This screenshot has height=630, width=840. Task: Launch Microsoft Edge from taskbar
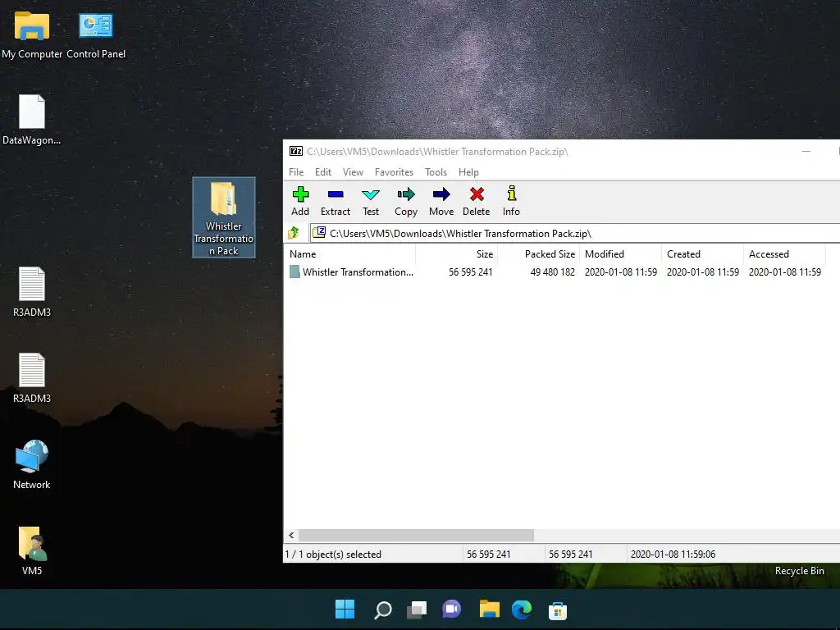point(522,609)
